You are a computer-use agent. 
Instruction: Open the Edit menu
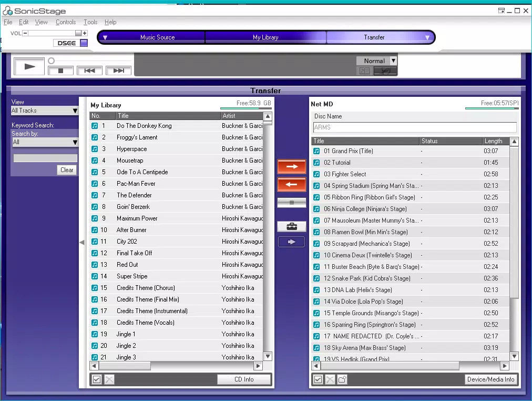(x=24, y=22)
